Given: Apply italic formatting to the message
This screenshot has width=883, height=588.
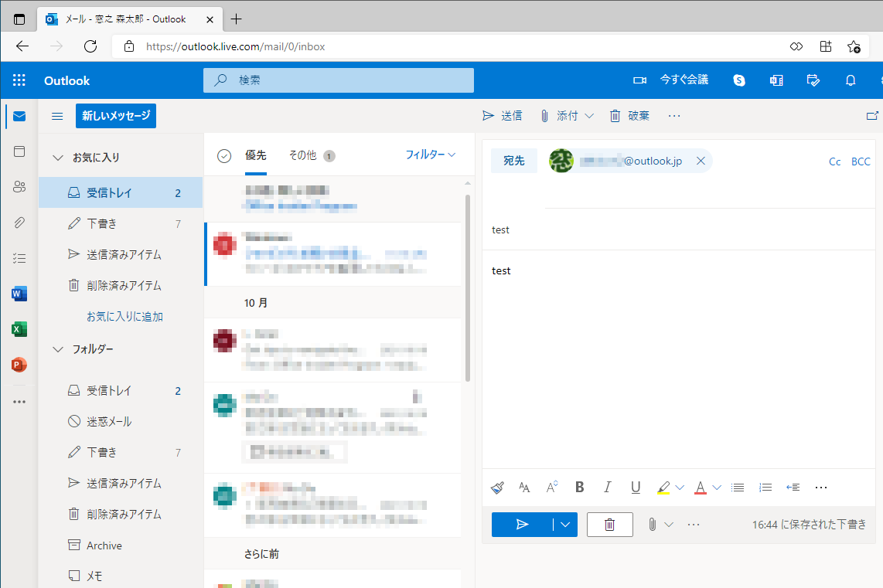Looking at the screenshot, I should (x=608, y=487).
